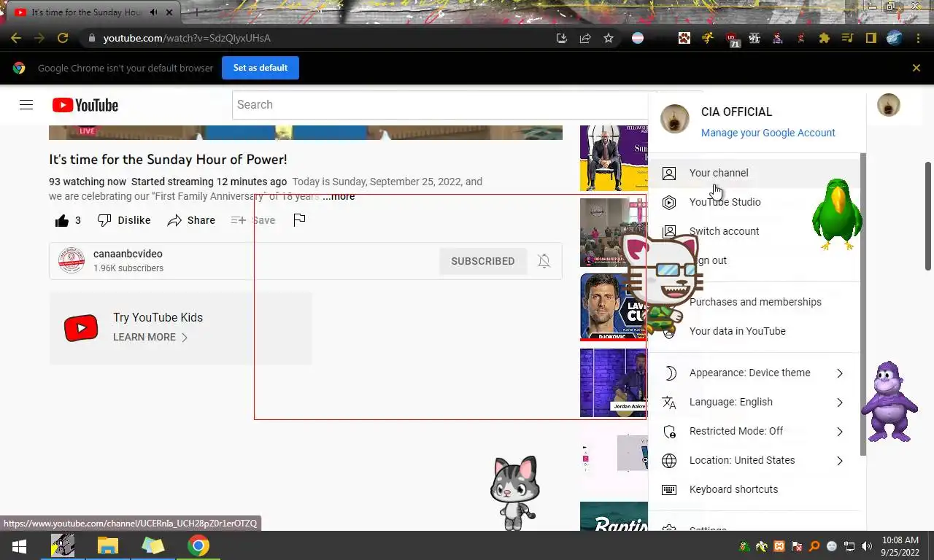Open Chrome side panel icon
Image resolution: width=934 pixels, height=560 pixels.
(x=871, y=38)
